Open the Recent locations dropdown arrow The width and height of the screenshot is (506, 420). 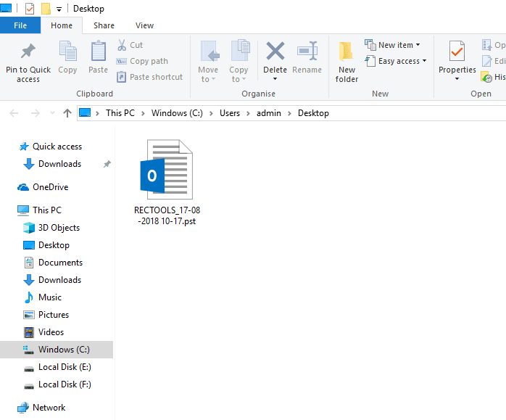tap(53, 113)
